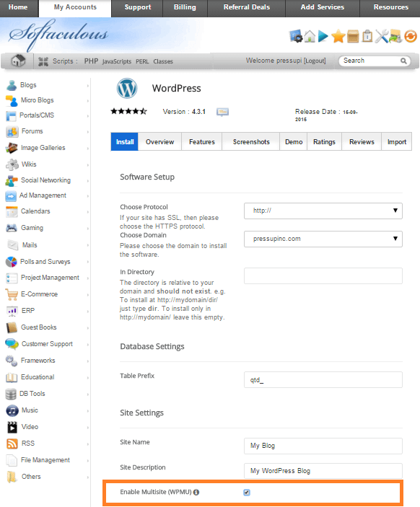Open the blue play demos icon
The width and height of the screenshot is (420, 507).
click(323, 36)
